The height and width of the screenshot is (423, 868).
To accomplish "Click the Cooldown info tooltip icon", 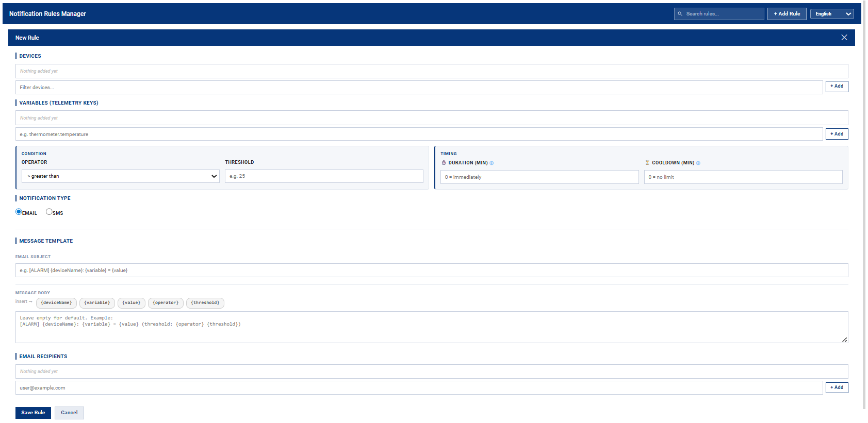I will pyautogui.click(x=698, y=163).
